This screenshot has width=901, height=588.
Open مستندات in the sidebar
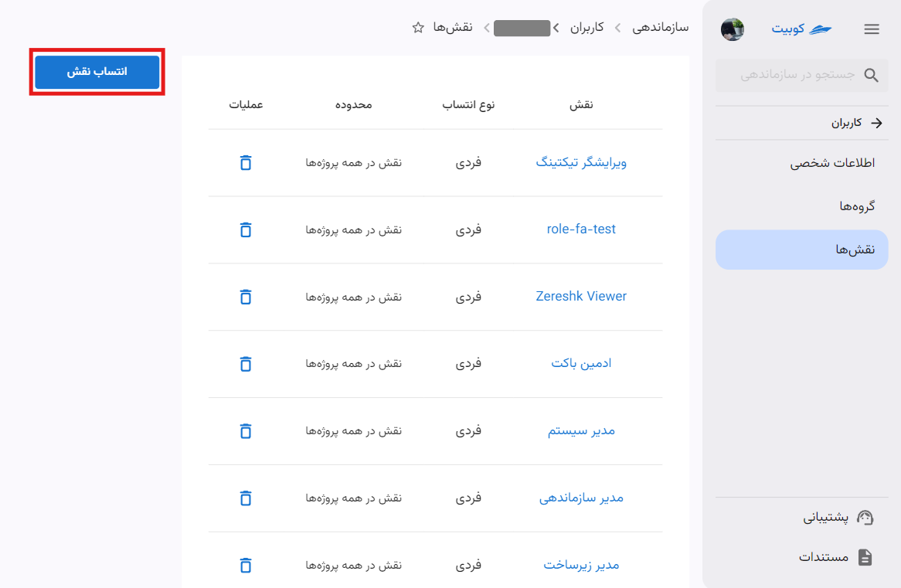point(824,557)
